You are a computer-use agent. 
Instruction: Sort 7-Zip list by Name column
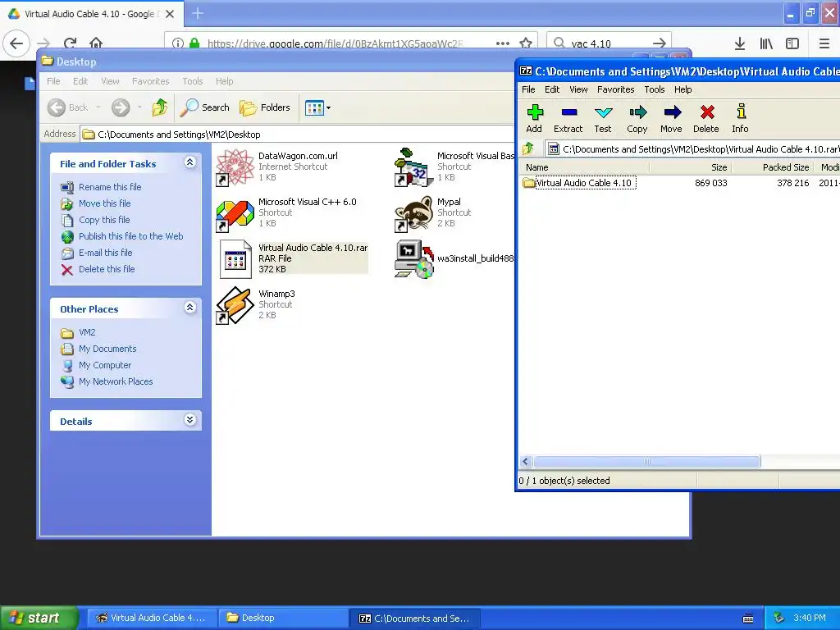(584, 167)
